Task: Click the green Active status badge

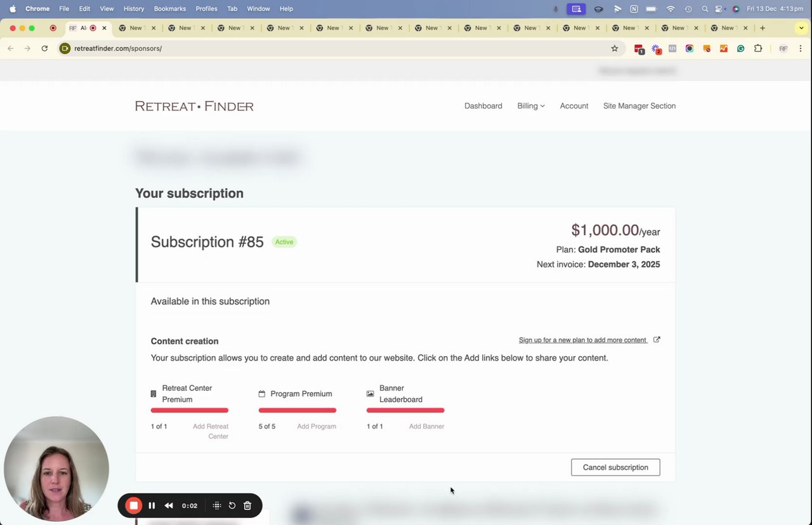Action: click(x=284, y=242)
